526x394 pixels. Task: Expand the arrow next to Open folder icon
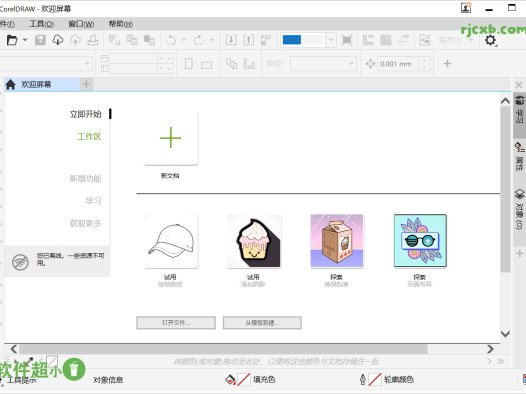(25, 40)
